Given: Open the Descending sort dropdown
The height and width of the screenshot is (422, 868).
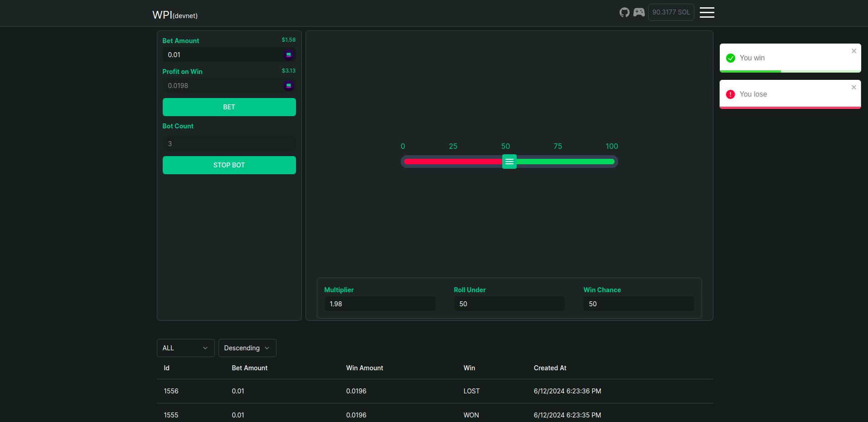Looking at the screenshot, I should click(247, 348).
